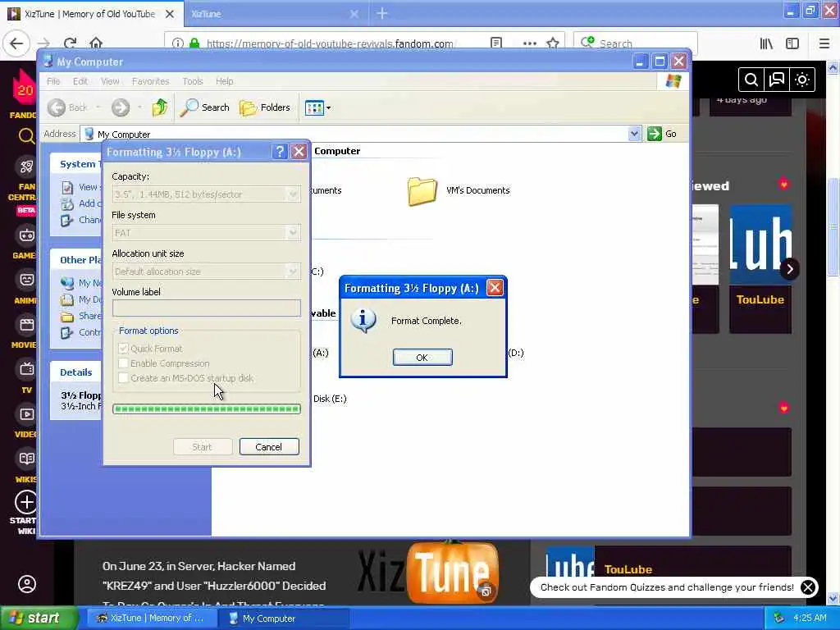Click the Fandom sidebar search icon
Image resolution: width=840 pixels, height=630 pixels.
click(25, 136)
